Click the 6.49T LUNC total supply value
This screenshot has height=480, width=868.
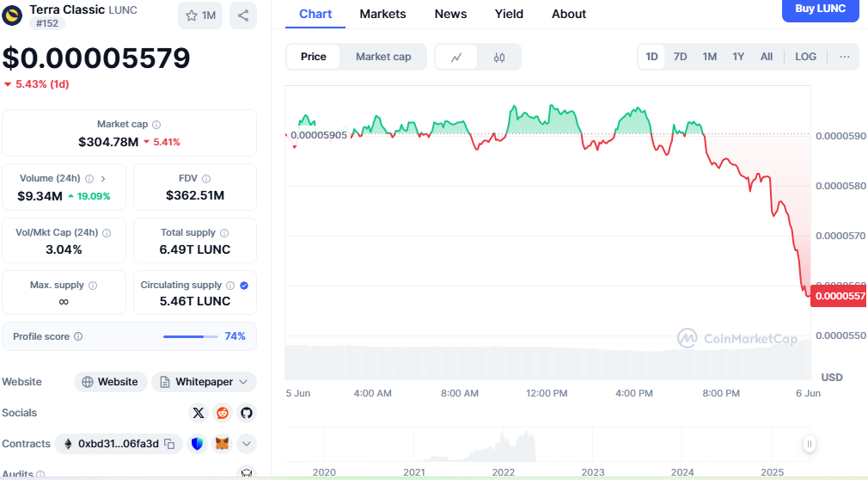(x=195, y=250)
